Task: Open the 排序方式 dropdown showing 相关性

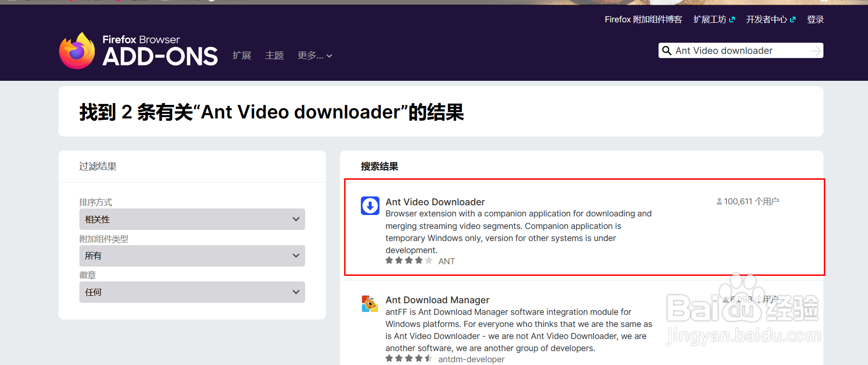Action: pos(192,219)
